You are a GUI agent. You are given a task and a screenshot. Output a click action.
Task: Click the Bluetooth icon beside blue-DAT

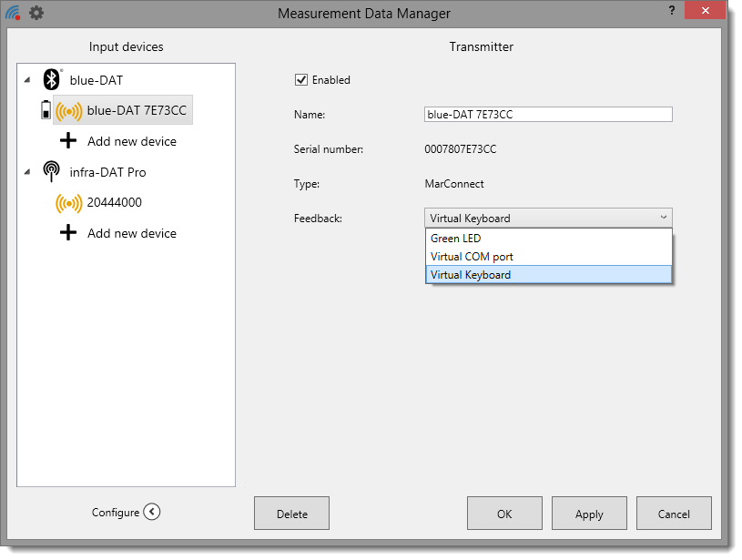click(x=51, y=80)
